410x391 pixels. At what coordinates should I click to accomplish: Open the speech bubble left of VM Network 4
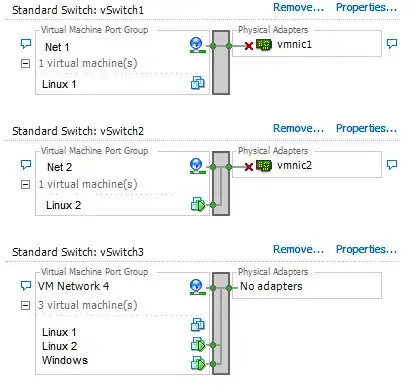pos(26,286)
